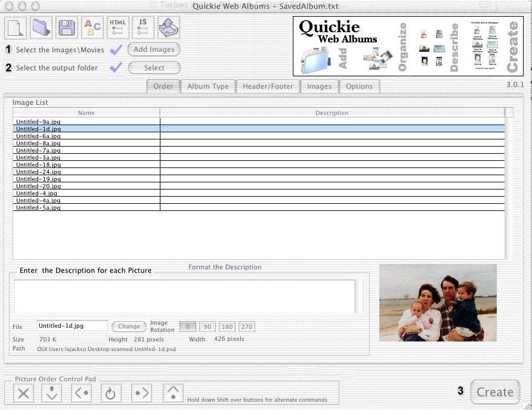Click the HTML output options icon
Screen dimensions: 532x410
coord(117,27)
